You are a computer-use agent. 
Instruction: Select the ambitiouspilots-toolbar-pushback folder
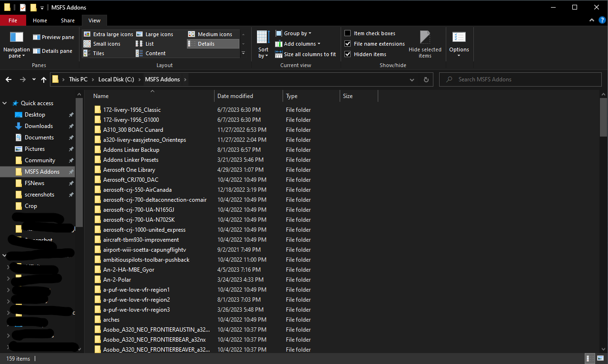(x=146, y=260)
